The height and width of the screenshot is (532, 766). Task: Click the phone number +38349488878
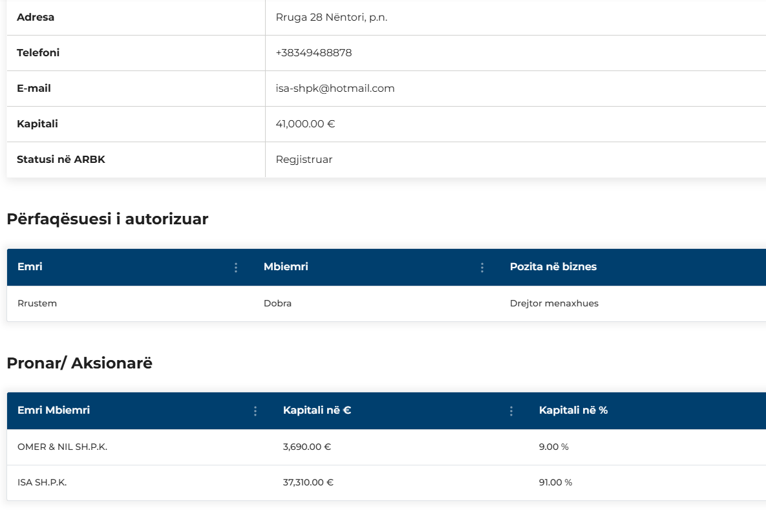tap(314, 53)
